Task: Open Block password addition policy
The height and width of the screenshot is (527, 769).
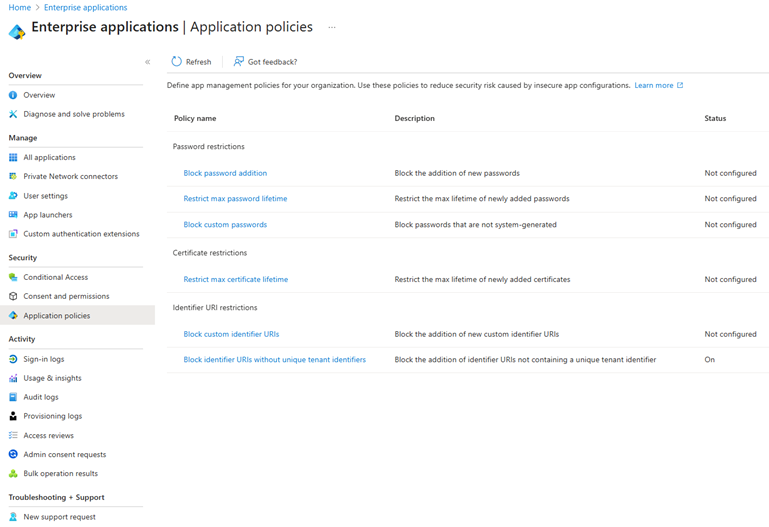Action: coord(225,173)
